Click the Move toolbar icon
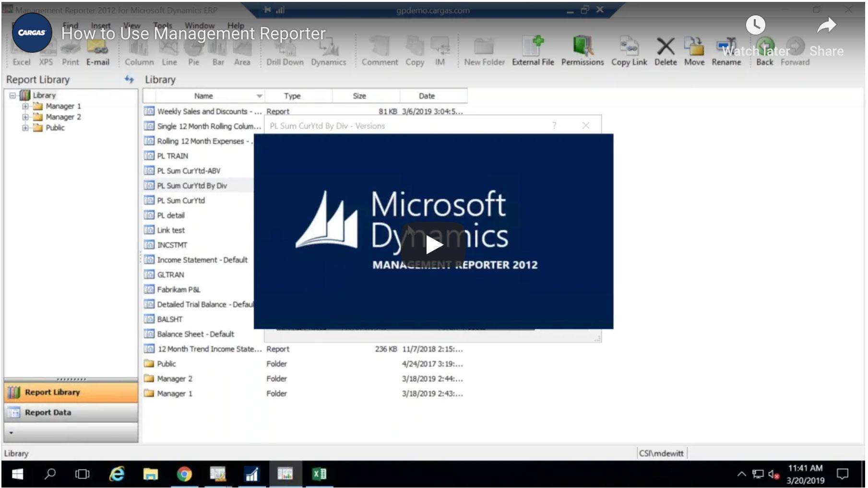Image resolution: width=868 pixels, height=488 pixels. click(694, 51)
